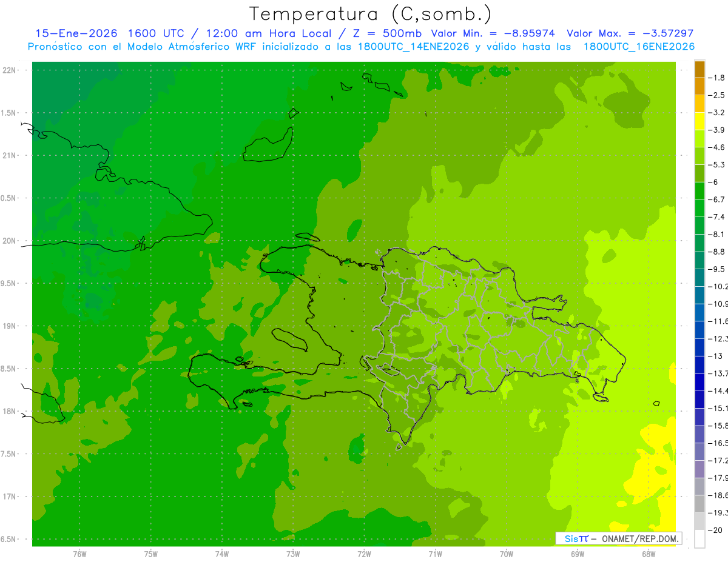The width and height of the screenshot is (728, 562).
Task: Click the '-6' colorbar value
Action: point(713,182)
